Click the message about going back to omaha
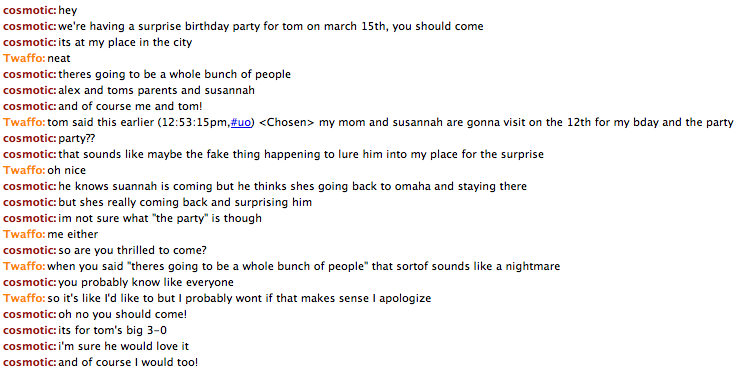 (292, 186)
